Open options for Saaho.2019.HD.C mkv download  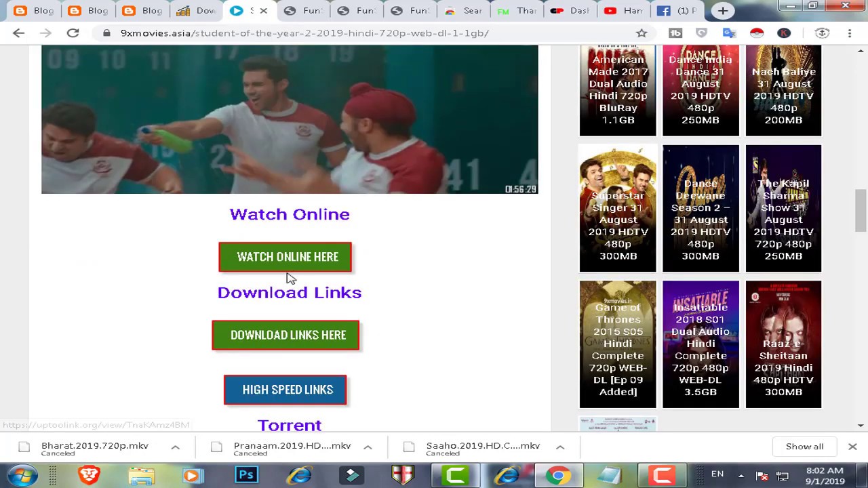(x=560, y=447)
